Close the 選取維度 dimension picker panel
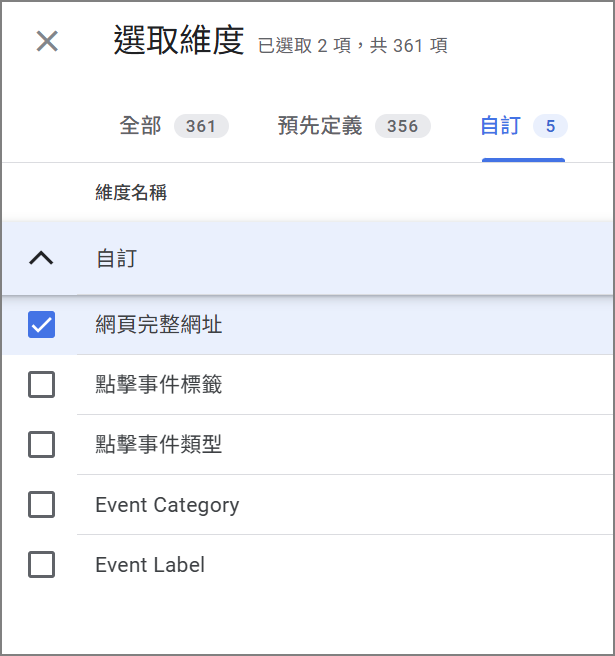The image size is (615, 656). coord(47,41)
